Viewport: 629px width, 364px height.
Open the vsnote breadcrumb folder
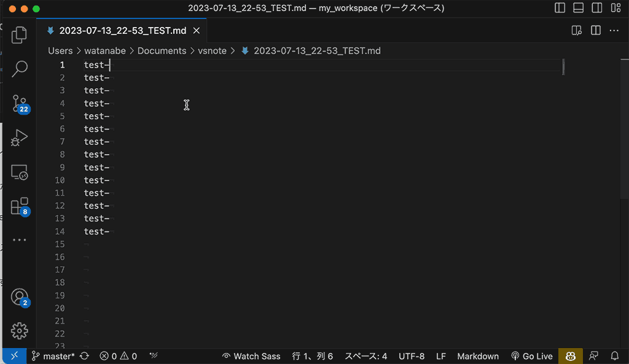point(213,50)
